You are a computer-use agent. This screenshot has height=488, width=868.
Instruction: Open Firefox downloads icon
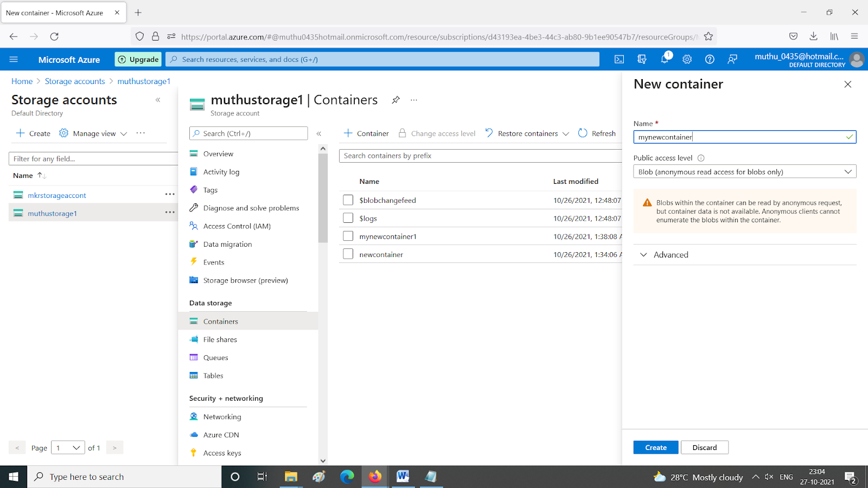point(813,36)
